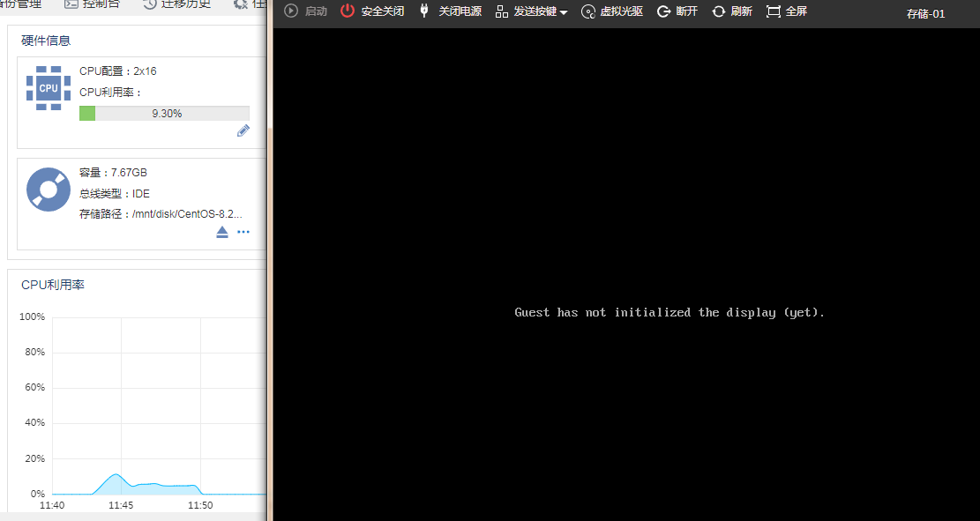Image resolution: width=980 pixels, height=521 pixels.
Task: Click the 启动 play icon
Action: [290, 11]
